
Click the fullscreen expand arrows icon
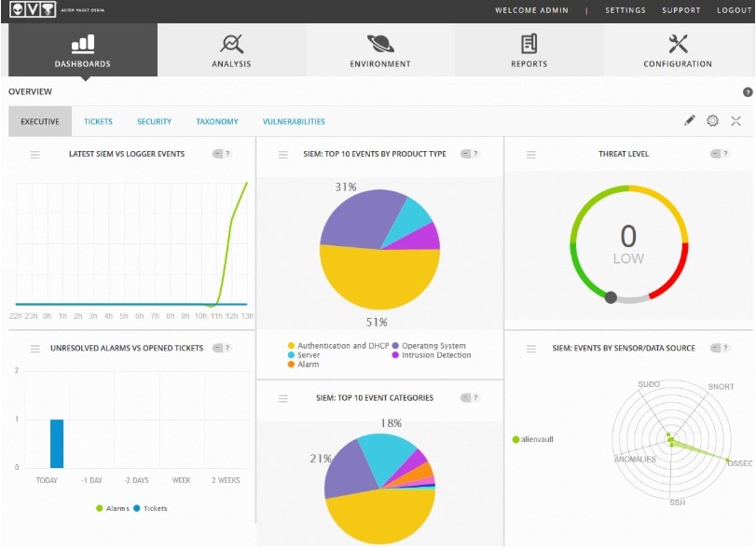click(x=736, y=121)
